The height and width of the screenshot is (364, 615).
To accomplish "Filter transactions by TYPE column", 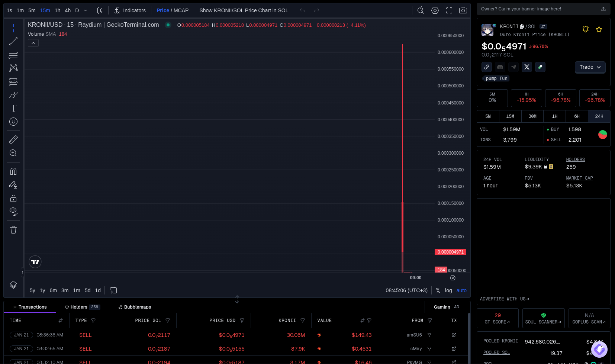I will point(93,320).
